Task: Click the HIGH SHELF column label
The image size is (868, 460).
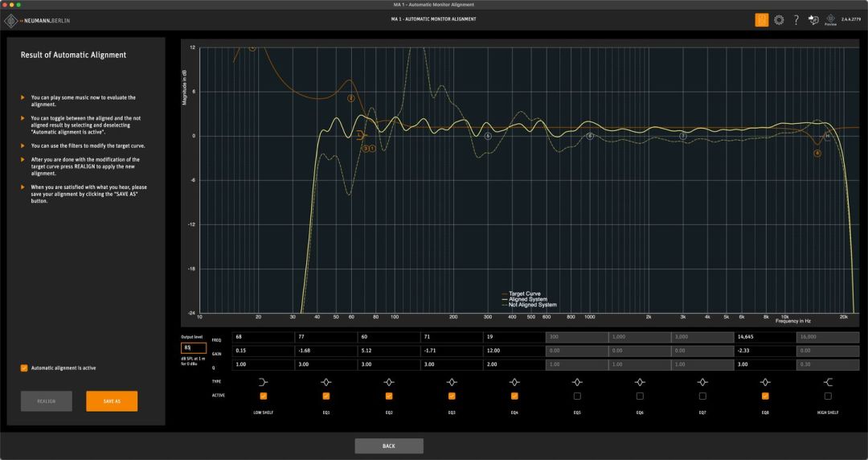Action: [x=828, y=413]
